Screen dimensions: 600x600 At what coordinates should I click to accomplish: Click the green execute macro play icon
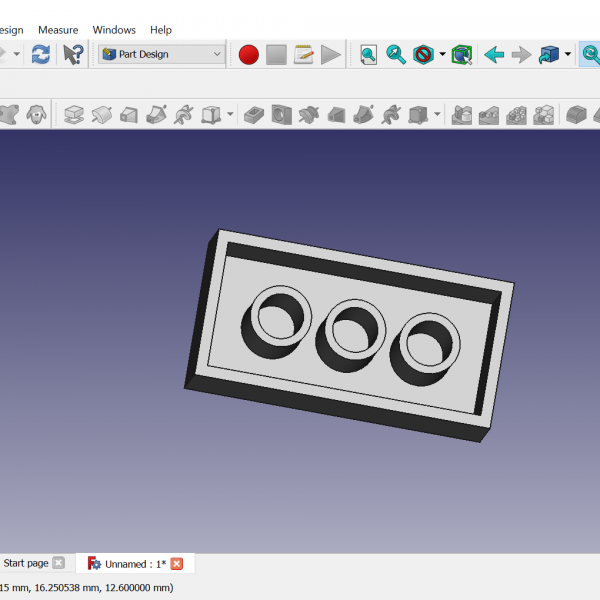click(331, 55)
